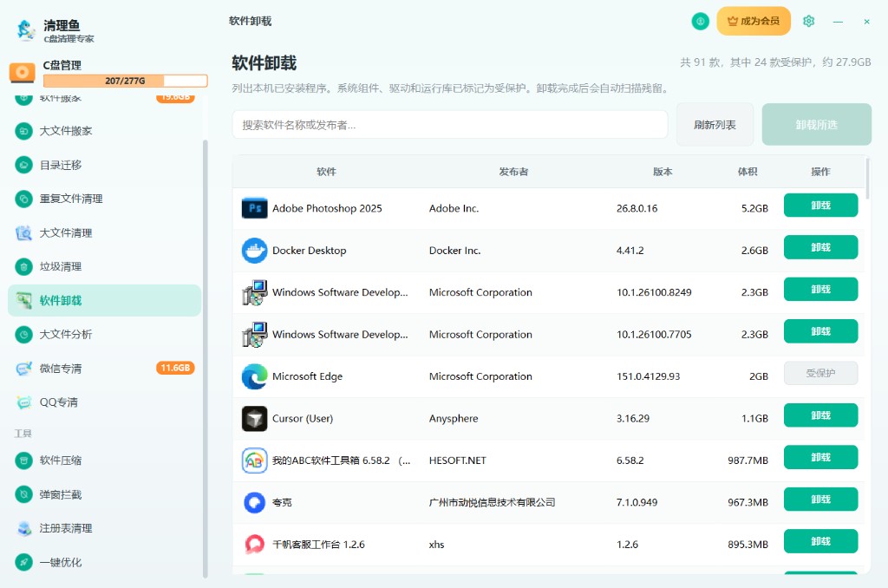Click the 5.2GB size cell
888x588 pixels.
(754, 208)
